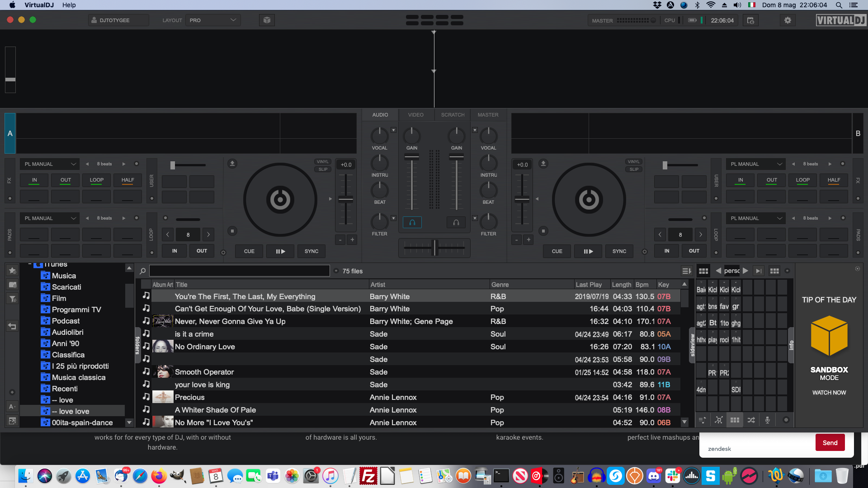Screen dimensions: 868x488
Task: Click the grid view icon in sideview bottom bar
Action: click(x=735, y=420)
